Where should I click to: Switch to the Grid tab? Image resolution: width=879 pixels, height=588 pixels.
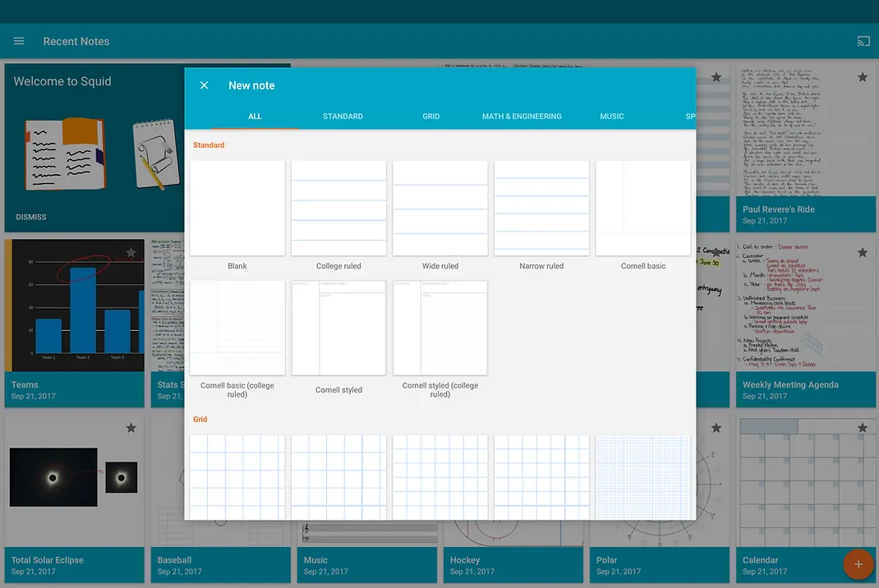(x=430, y=116)
